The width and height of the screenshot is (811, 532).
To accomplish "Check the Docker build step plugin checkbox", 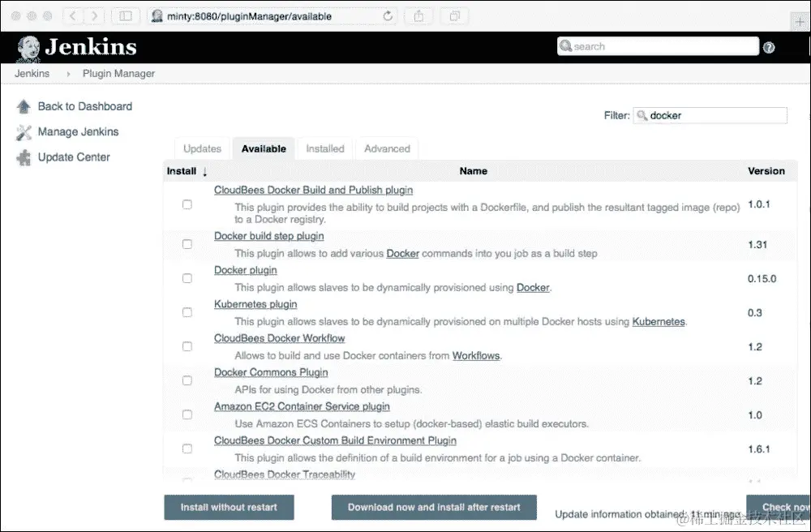I will (x=187, y=244).
